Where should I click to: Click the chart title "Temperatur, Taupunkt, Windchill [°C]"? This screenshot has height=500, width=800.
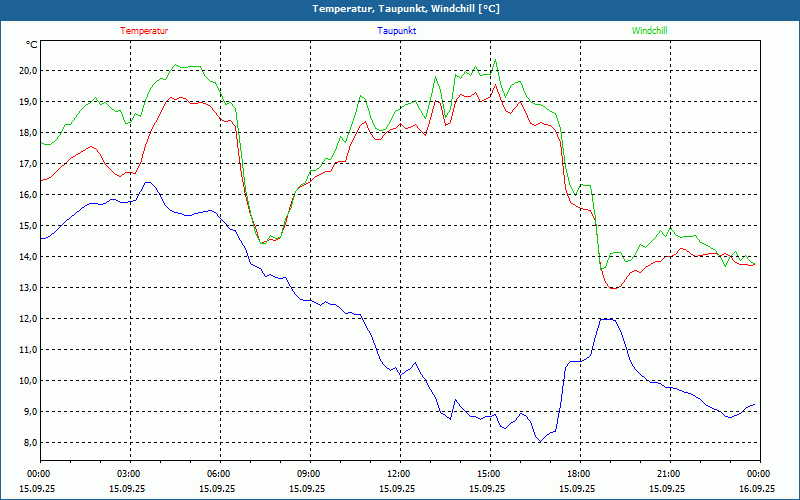406,9
